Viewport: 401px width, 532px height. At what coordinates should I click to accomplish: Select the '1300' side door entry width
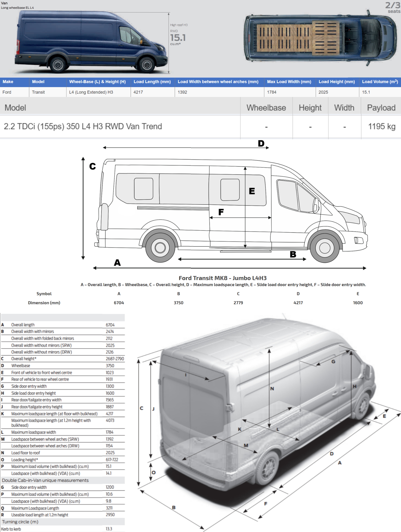[110, 386]
